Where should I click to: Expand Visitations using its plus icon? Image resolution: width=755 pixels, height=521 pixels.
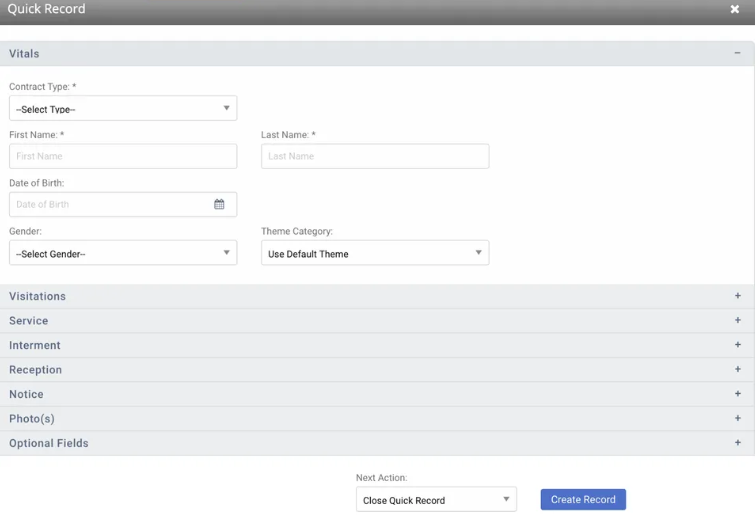737,296
